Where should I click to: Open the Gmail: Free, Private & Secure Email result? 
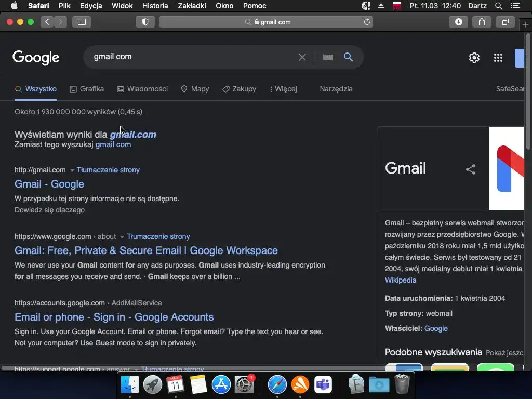[x=146, y=250]
